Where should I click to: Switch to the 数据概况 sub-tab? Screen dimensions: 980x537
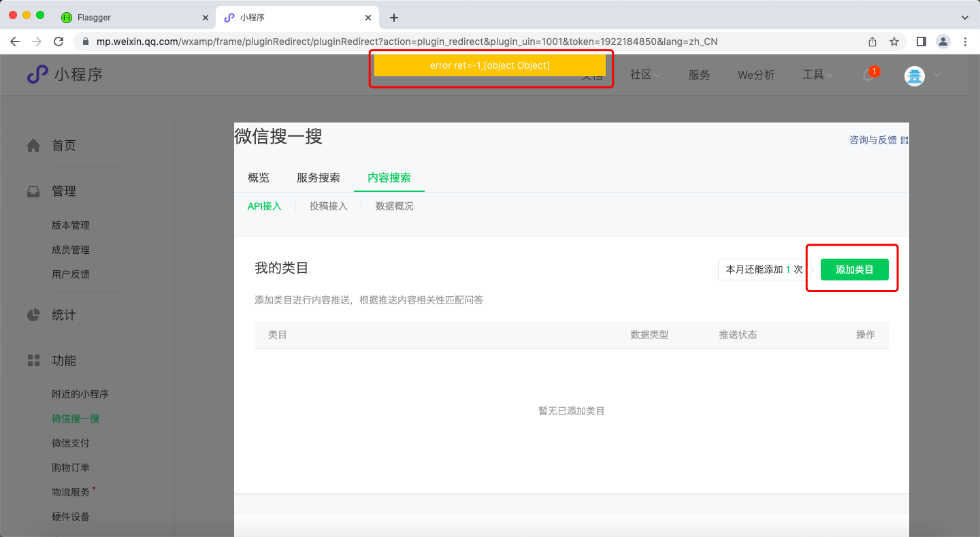coord(395,206)
